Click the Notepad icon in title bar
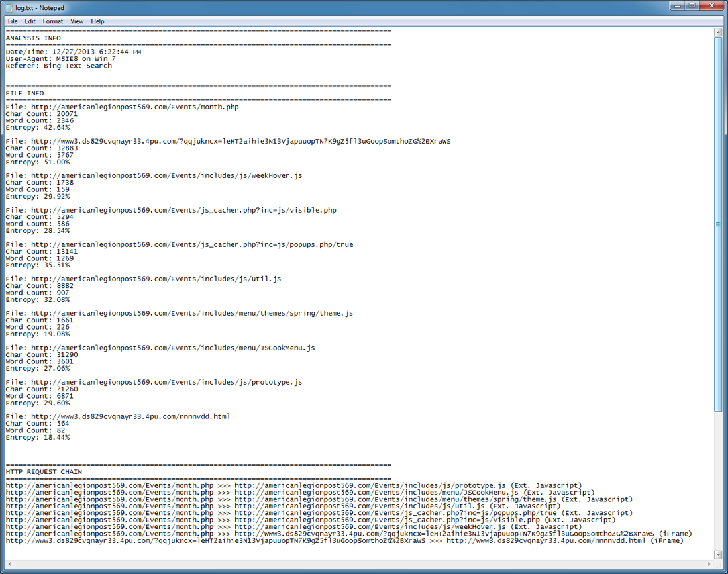Viewport: 728px width, 574px height. [x=9, y=7]
